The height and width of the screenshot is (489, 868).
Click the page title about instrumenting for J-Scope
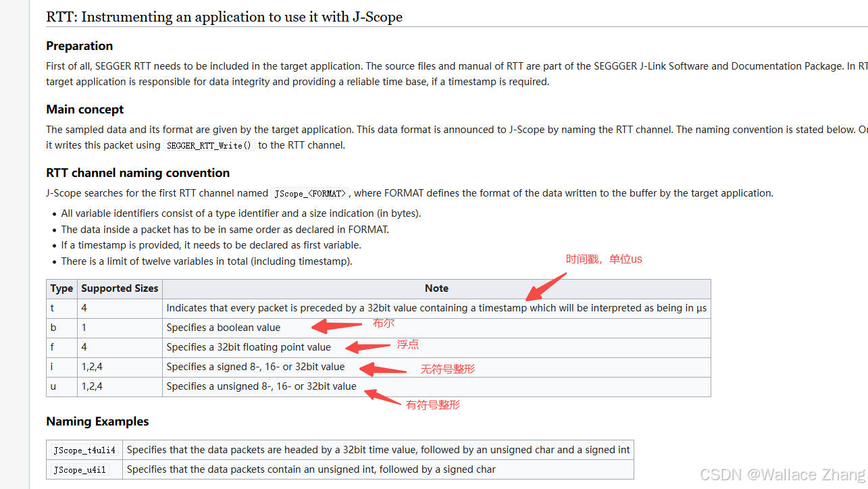224,17
